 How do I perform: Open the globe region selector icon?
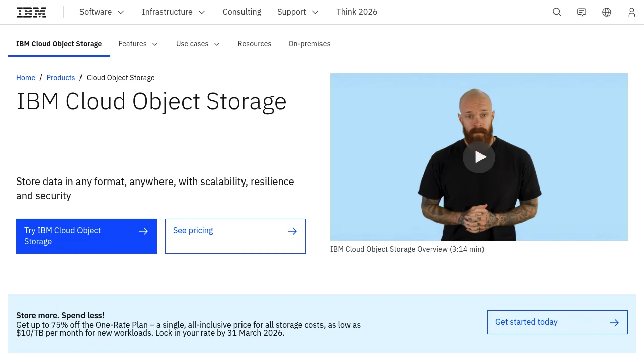click(x=607, y=12)
